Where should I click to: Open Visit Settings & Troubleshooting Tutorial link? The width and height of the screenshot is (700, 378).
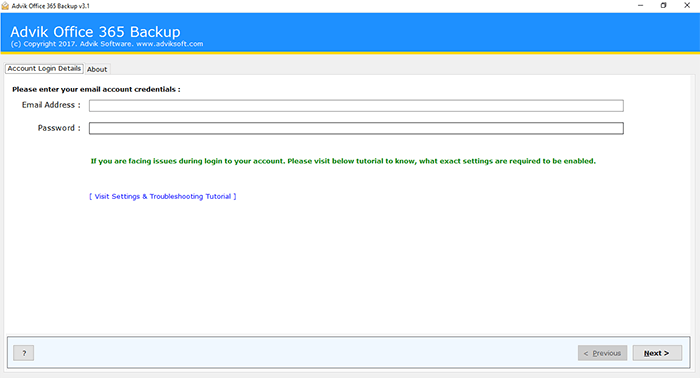point(162,196)
